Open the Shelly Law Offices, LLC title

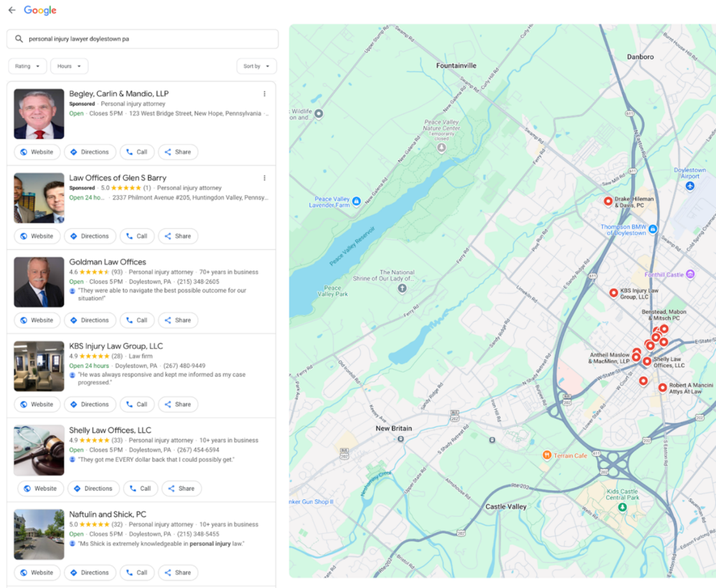click(110, 430)
